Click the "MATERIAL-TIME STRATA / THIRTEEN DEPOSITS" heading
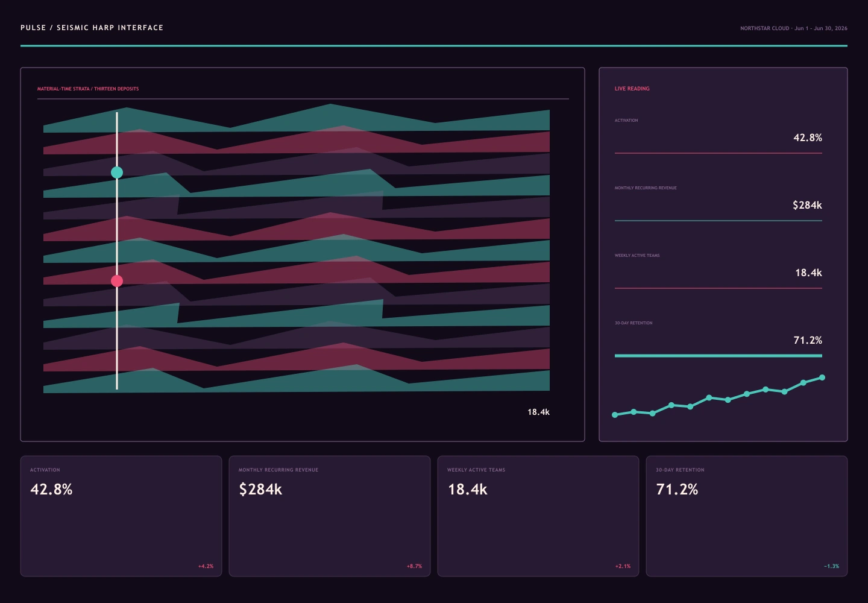Viewport: 868px width, 603px height. click(x=88, y=89)
